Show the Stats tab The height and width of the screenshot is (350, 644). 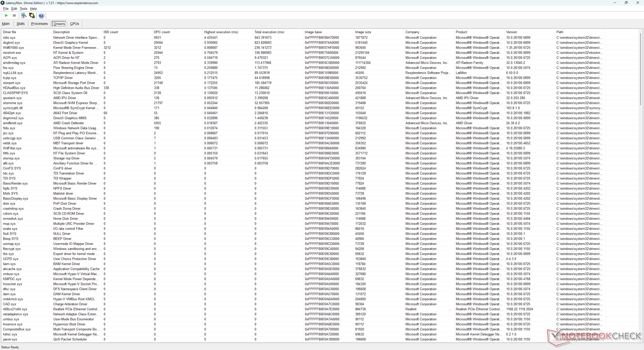pos(20,24)
